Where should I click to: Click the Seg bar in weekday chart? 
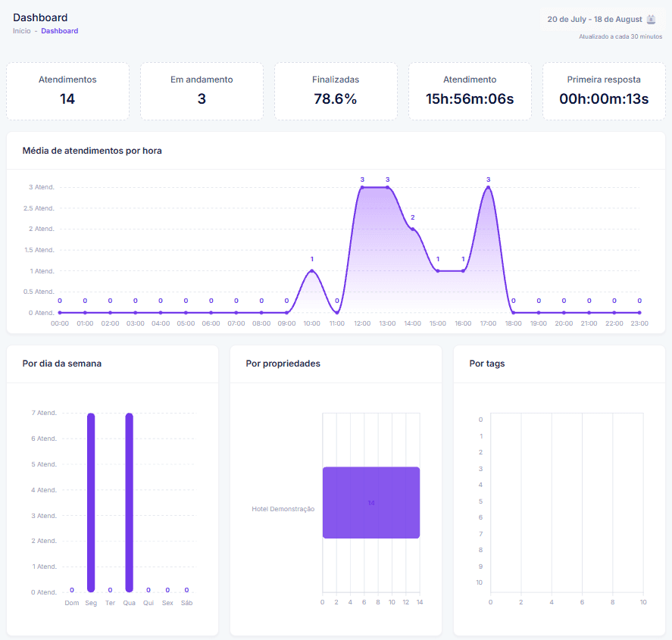(x=91, y=502)
